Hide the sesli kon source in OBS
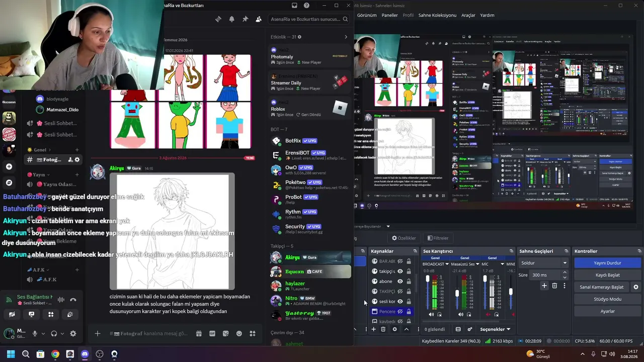Image resolution: width=644 pixels, height=362 pixels. pyautogui.click(x=400, y=302)
